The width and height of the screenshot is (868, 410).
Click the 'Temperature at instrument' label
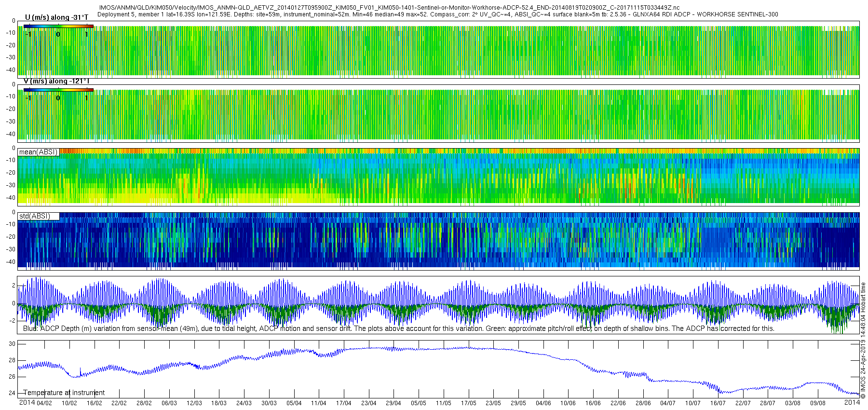[x=64, y=393]
